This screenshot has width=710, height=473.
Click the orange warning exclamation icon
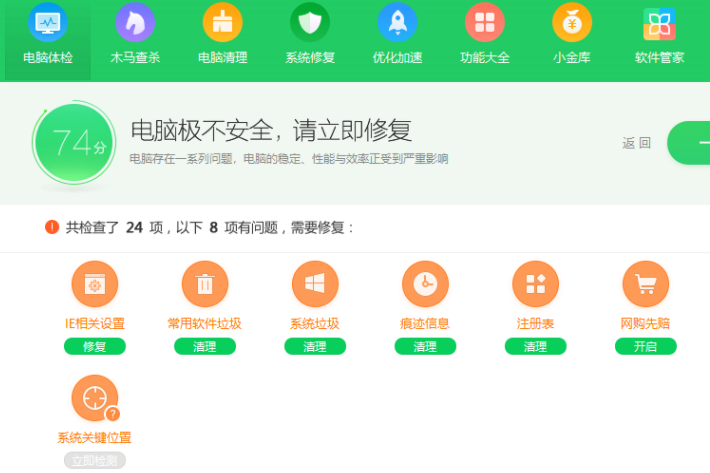52,227
